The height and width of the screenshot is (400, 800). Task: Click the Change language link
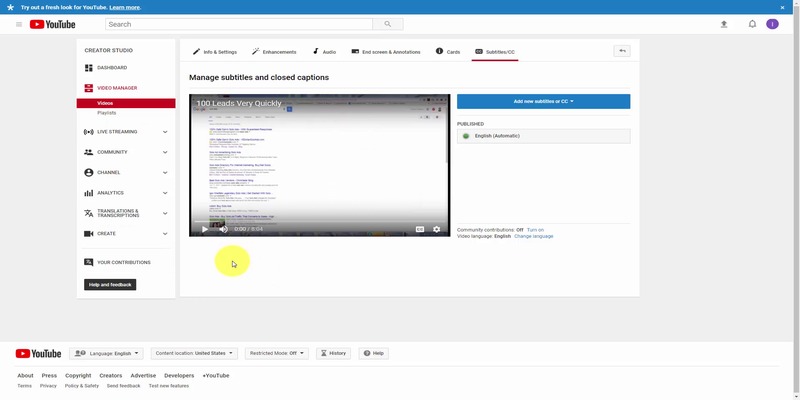(533, 236)
